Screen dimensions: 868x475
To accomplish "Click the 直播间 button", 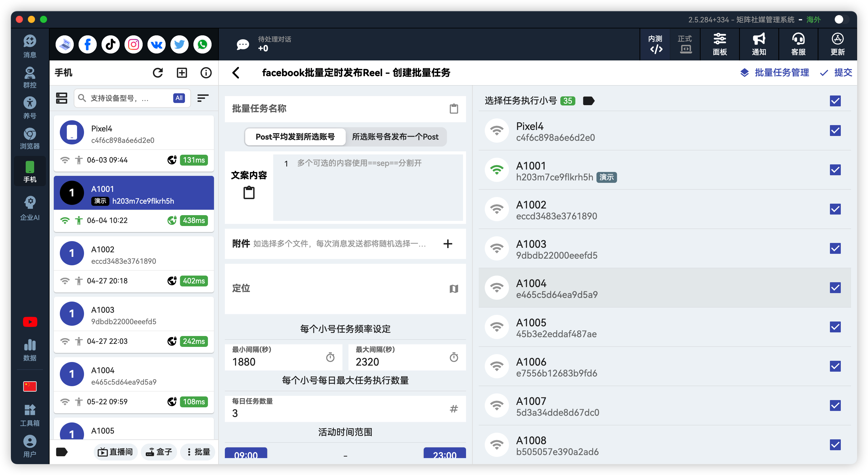I will (x=115, y=451).
